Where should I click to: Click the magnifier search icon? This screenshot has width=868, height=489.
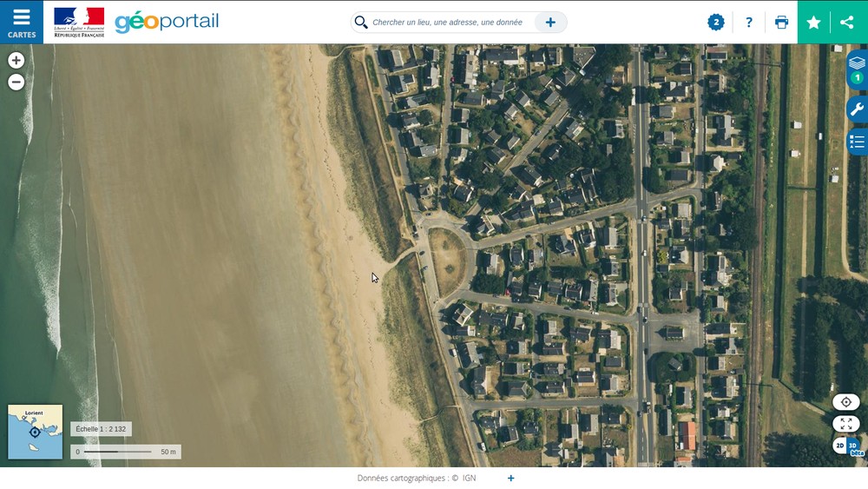[x=361, y=23]
